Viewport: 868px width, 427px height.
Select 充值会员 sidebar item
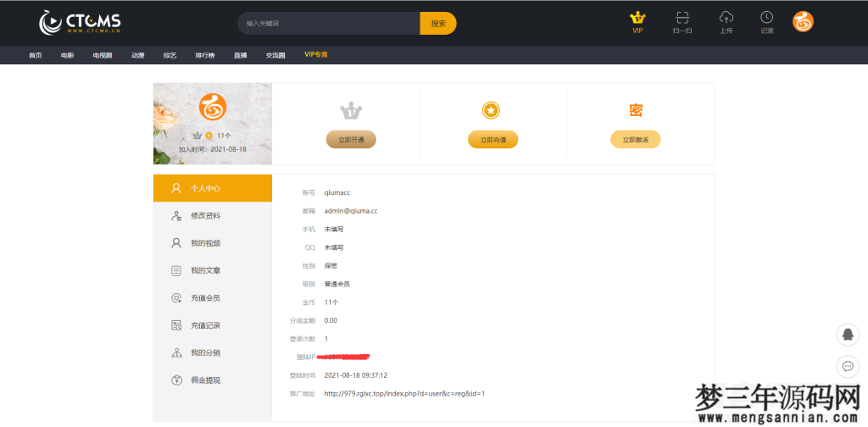click(213, 298)
